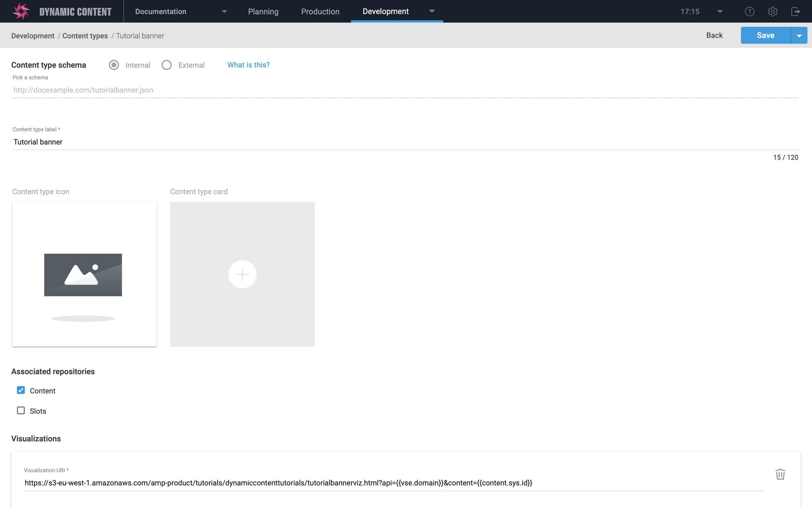The image size is (812, 508).
Task: Delete the visualization with the trash icon
Action: point(780,474)
